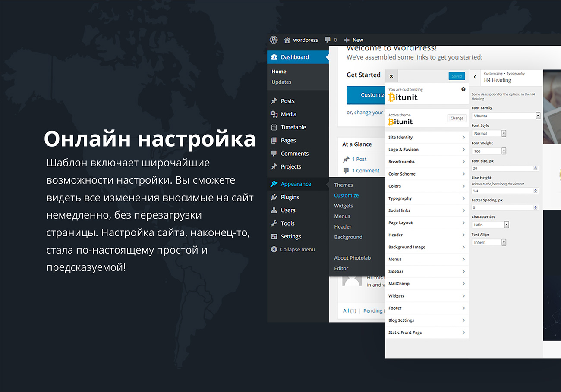Click the Dashboard gauge icon
Image resolution: width=561 pixels, height=392 pixels.
pyautogui.click(x=274, y=57)
